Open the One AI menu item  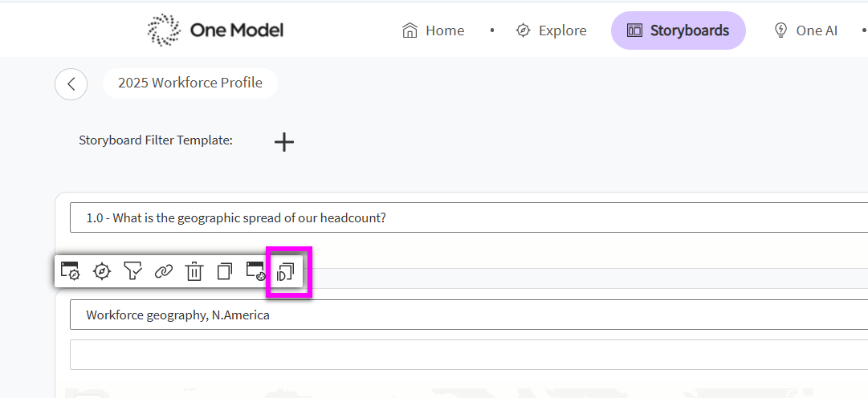[x=805, y=30]
